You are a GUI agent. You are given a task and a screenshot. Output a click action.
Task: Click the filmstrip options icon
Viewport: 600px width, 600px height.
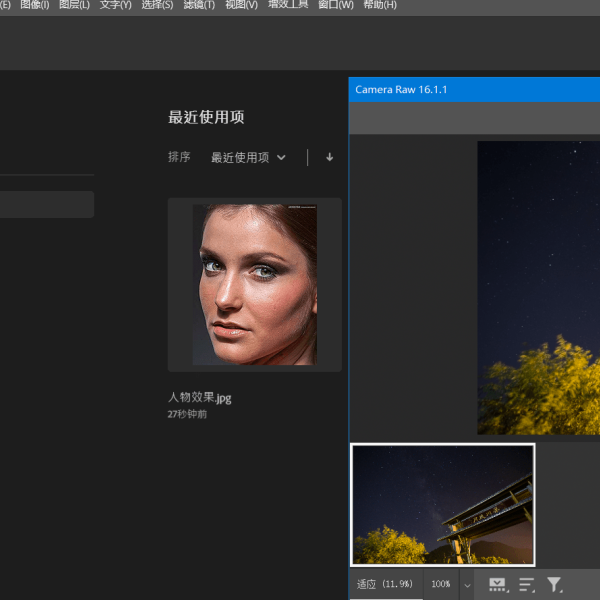[497, 584]
